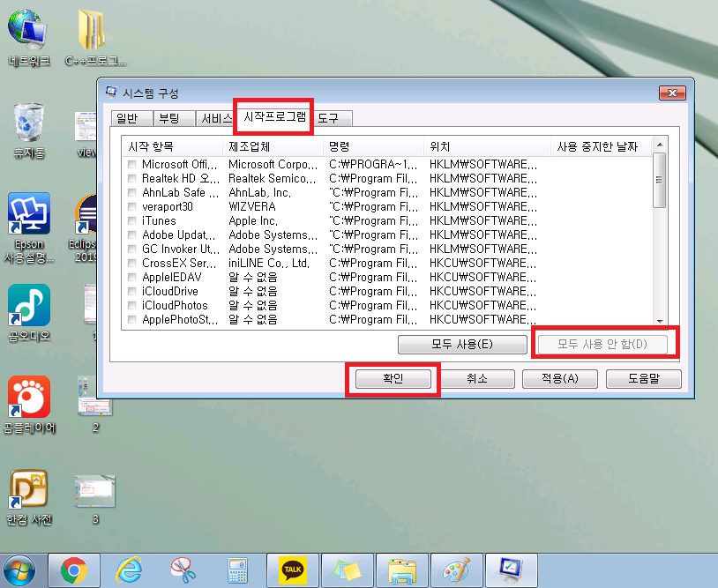Toggle the CrossEX Service startup checkbox
Image resolution: width=718 pixels, height=588 pixels.
(x=132, y=263)
